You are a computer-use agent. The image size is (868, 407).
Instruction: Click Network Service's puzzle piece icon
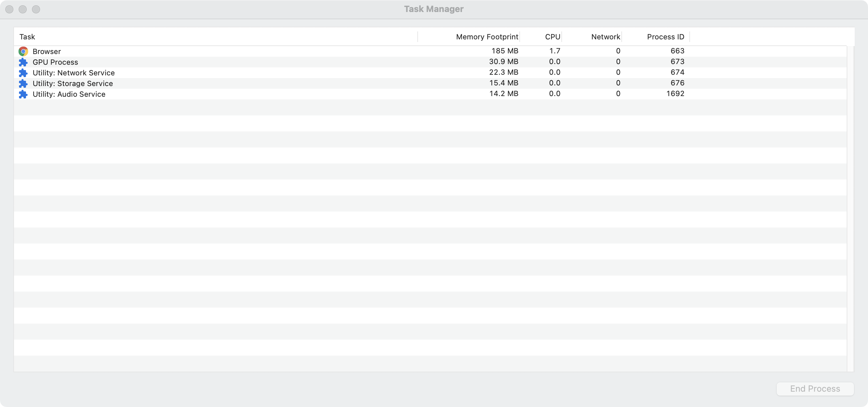(23, 73)
